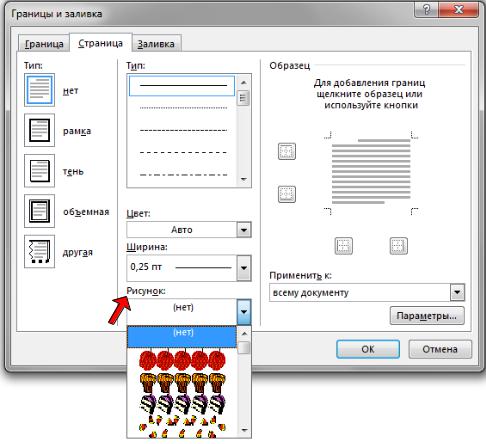
Task: Click the Рисунок field showing (нет)
Action: (182, 311)
